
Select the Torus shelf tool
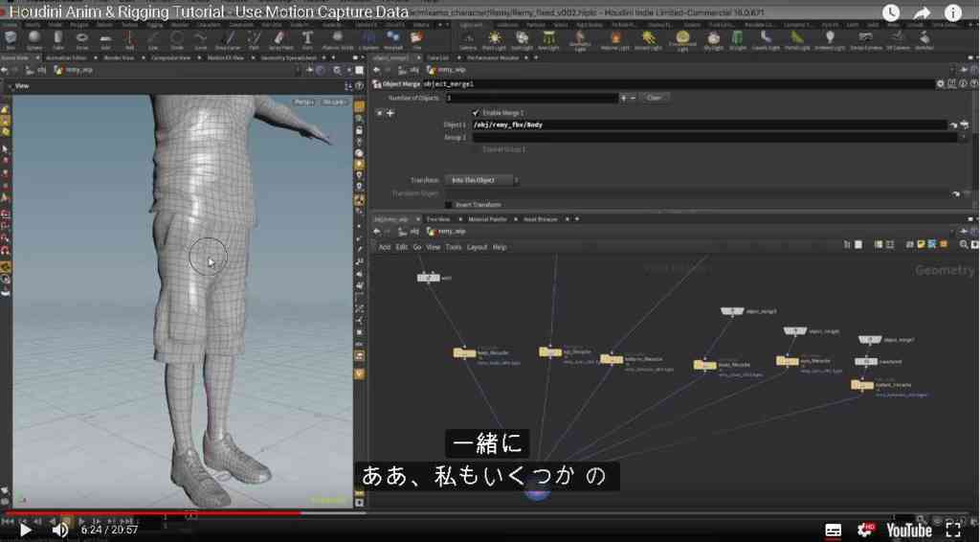point(82,40)
